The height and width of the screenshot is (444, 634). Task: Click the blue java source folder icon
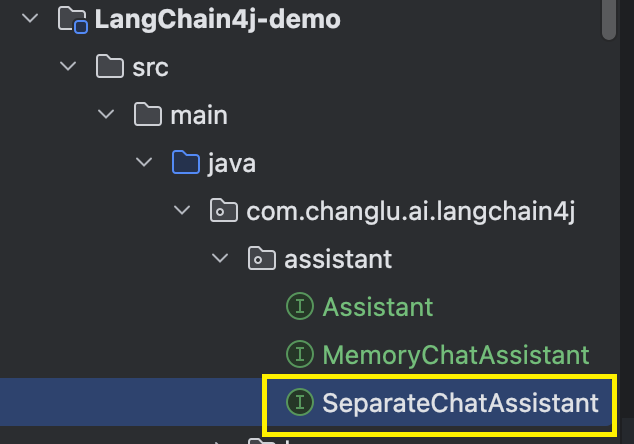pos(186,162)
